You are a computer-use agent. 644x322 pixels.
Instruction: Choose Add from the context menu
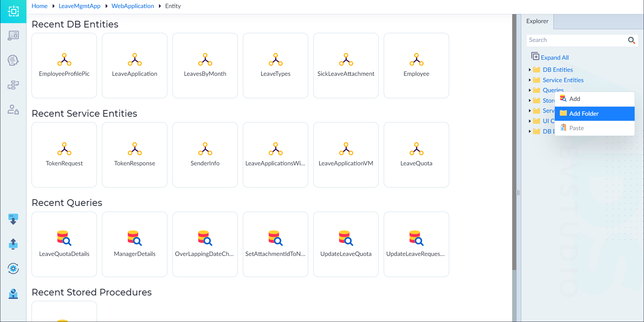pyautogui.click(x=594, y=99)
